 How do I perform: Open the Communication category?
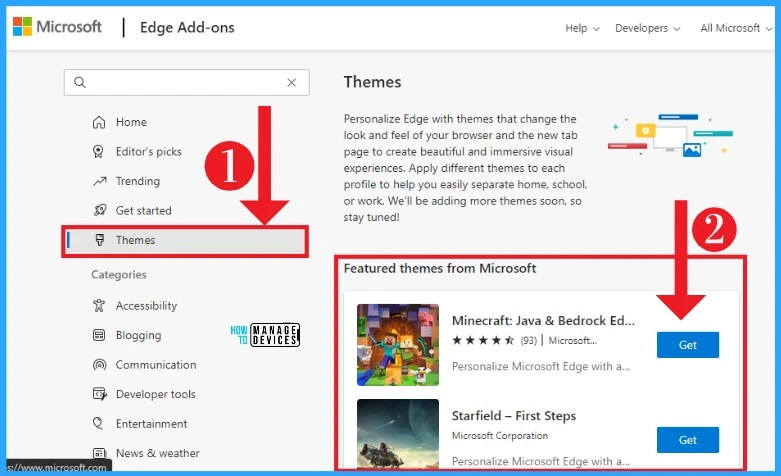[x=156, y=364]
